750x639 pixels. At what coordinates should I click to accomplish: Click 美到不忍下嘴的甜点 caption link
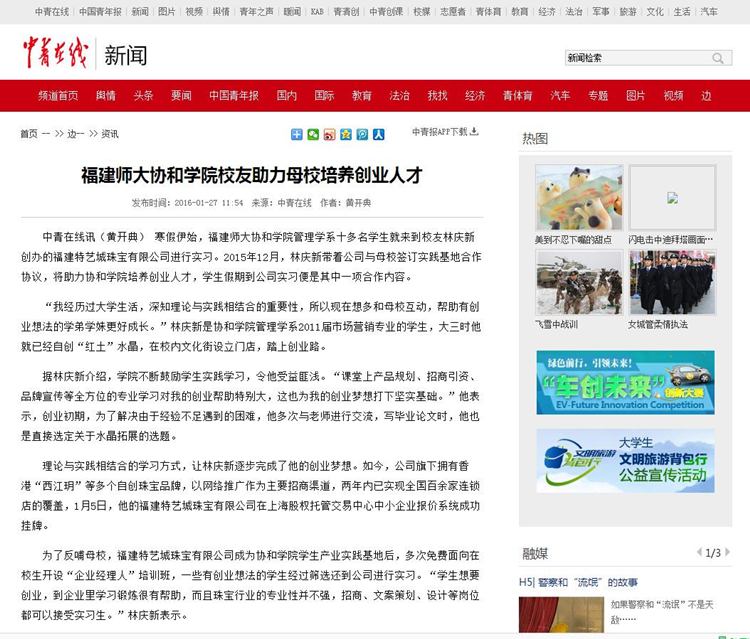coord(573,240)
